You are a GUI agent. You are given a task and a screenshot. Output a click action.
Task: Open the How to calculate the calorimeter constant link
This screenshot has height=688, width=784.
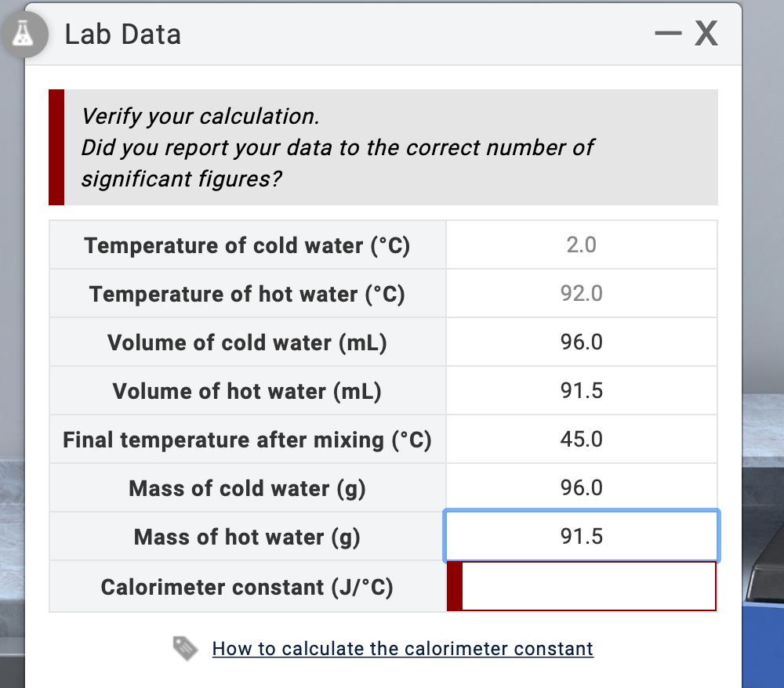(402, 649)
